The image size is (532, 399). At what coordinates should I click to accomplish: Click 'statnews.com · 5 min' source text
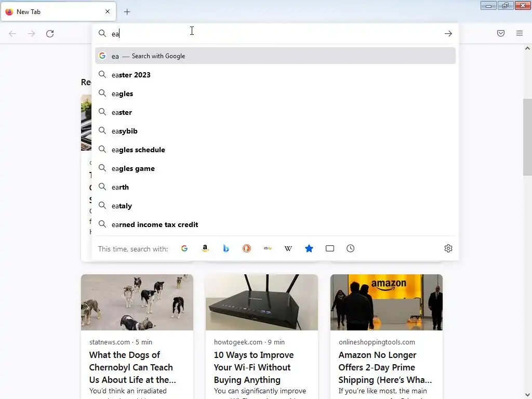(x=121, y=342)
